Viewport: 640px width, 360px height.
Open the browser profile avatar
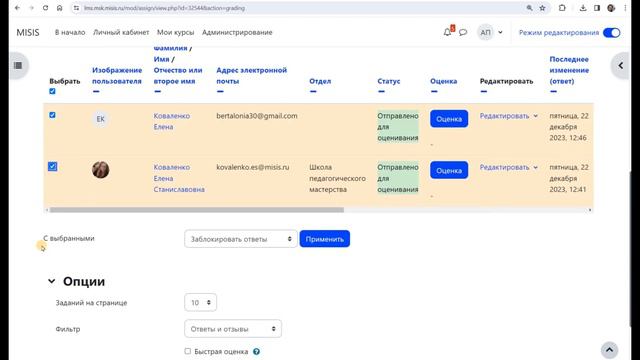[611, 8]
